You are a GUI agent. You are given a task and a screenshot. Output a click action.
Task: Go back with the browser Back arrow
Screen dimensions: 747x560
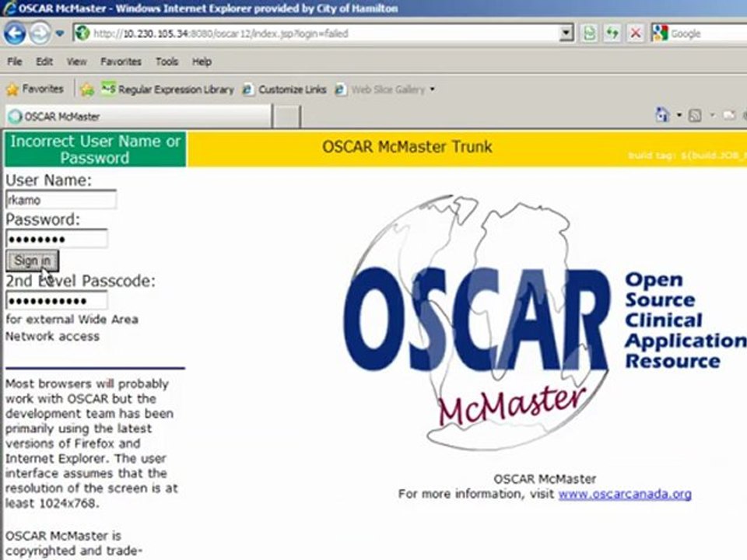(x=15, y=33)
